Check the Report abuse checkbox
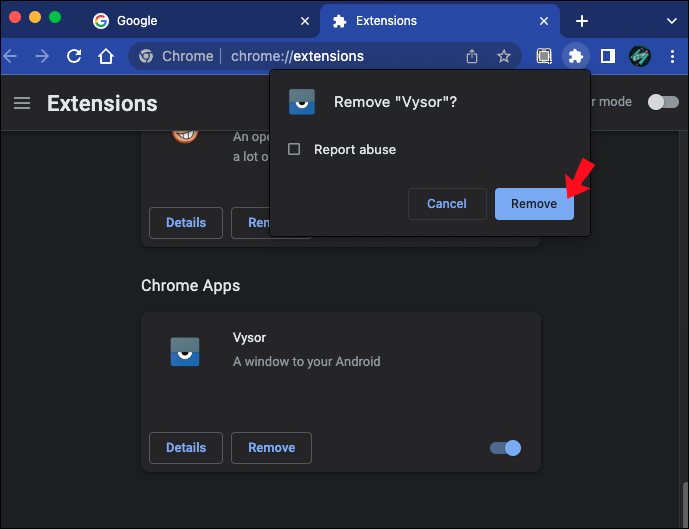689x529 pixels. pos(294,149)
